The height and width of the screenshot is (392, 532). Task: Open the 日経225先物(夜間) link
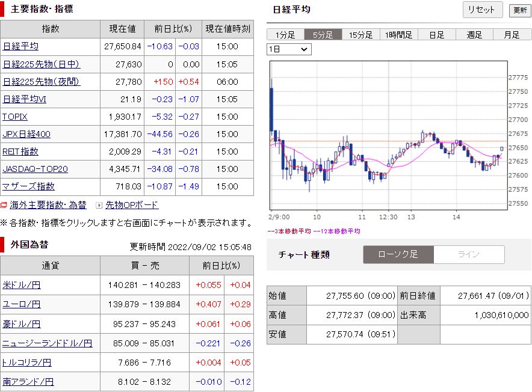[42, 82]
